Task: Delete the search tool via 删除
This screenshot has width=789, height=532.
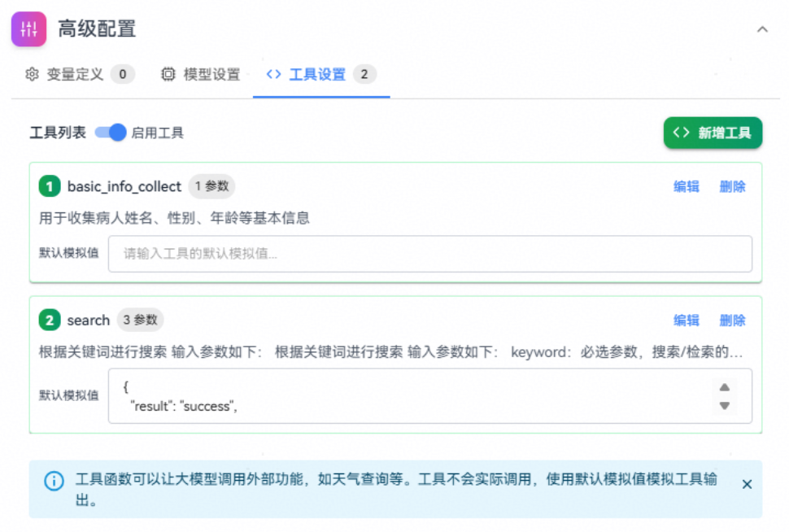Action: tap(732, 321)
